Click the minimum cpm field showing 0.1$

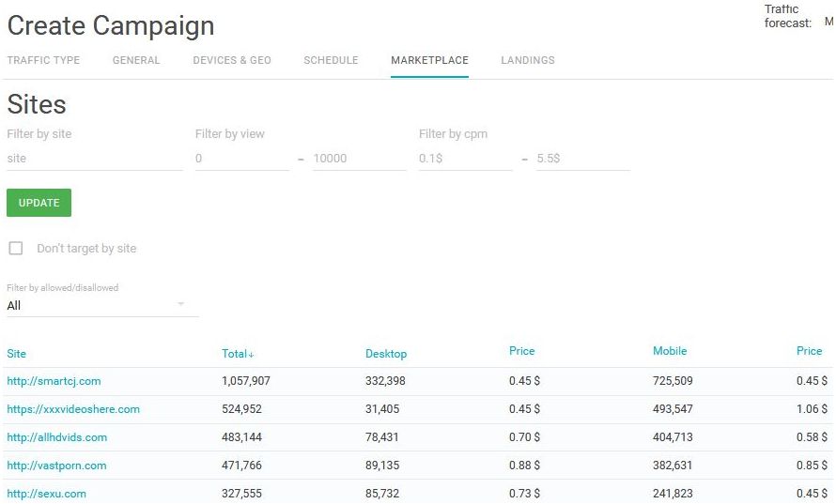[x=466, y=159]
